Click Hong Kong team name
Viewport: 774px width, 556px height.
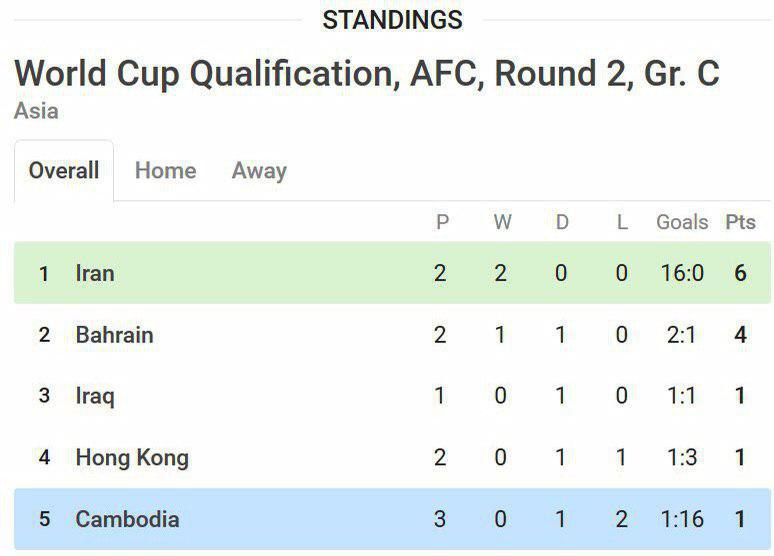(x=132, y=458)
